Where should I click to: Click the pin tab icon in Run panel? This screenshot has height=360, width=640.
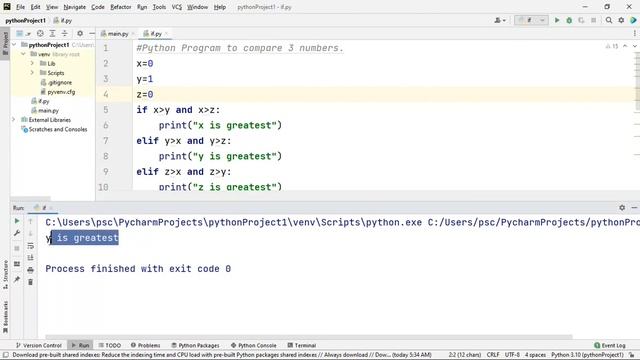pos(17,279)
